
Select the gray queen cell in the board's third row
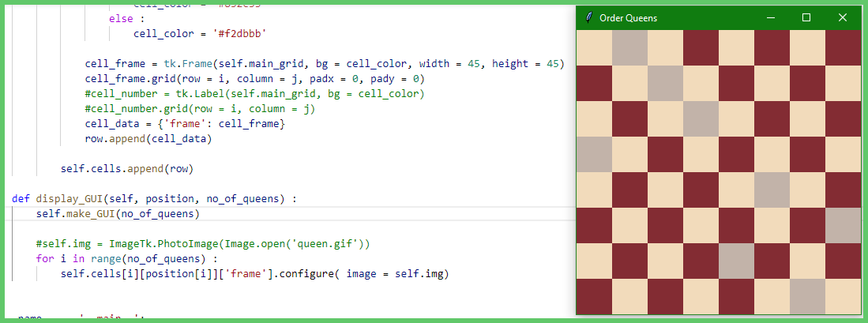(701, 118)
